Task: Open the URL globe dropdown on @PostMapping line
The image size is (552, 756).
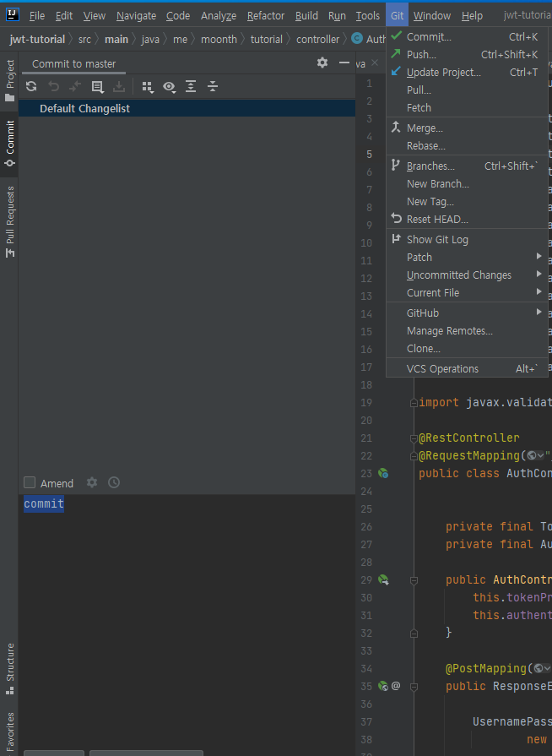Action: (x=543, y=668)
